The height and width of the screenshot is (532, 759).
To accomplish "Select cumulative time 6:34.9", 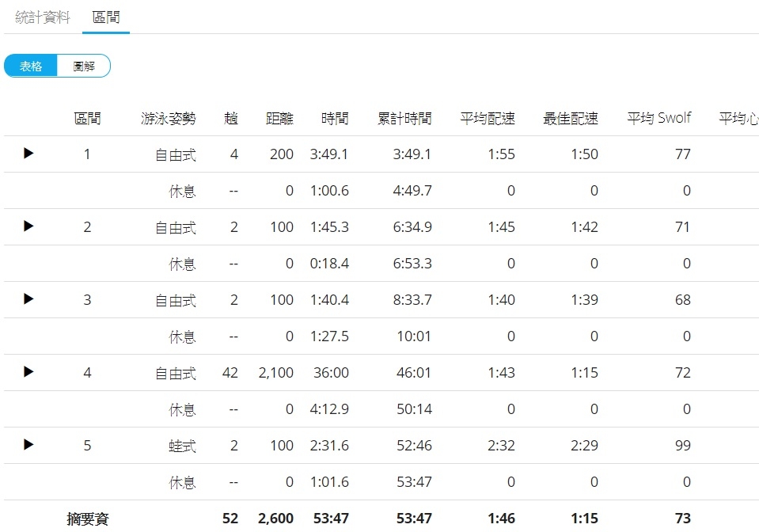I will (412, 227).
